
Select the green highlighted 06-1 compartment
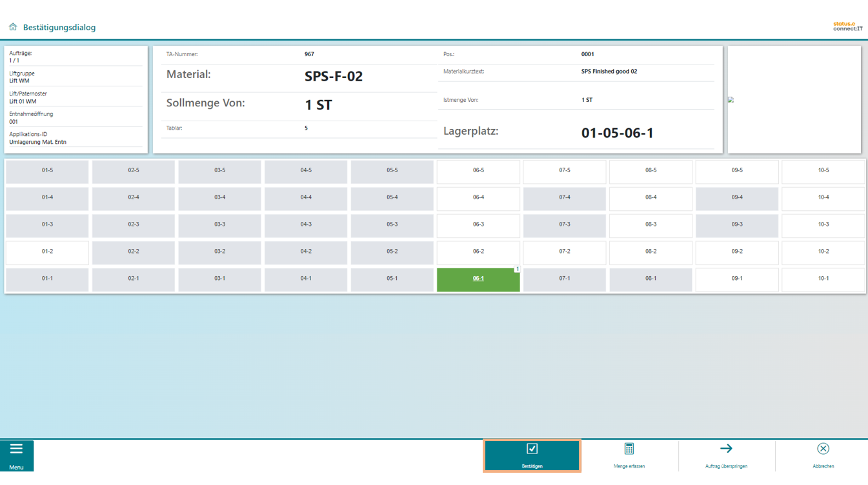click(x=478, y=279)
